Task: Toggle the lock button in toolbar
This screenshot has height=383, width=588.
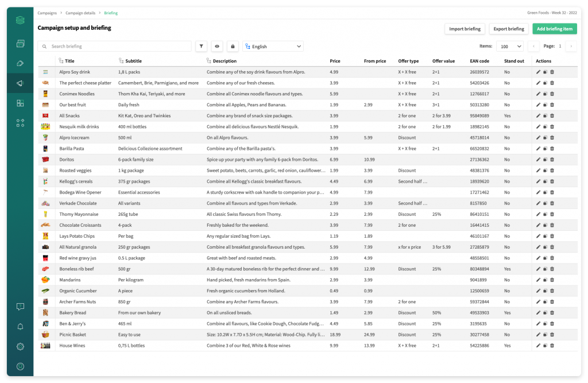Action: pyautogui.click(x=233, y=46)
